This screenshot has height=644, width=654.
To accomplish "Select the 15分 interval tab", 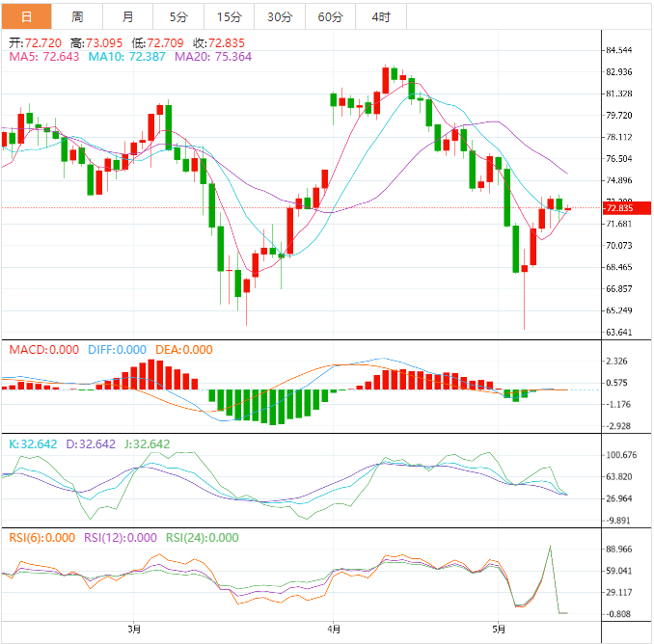I will click(230, 16).
